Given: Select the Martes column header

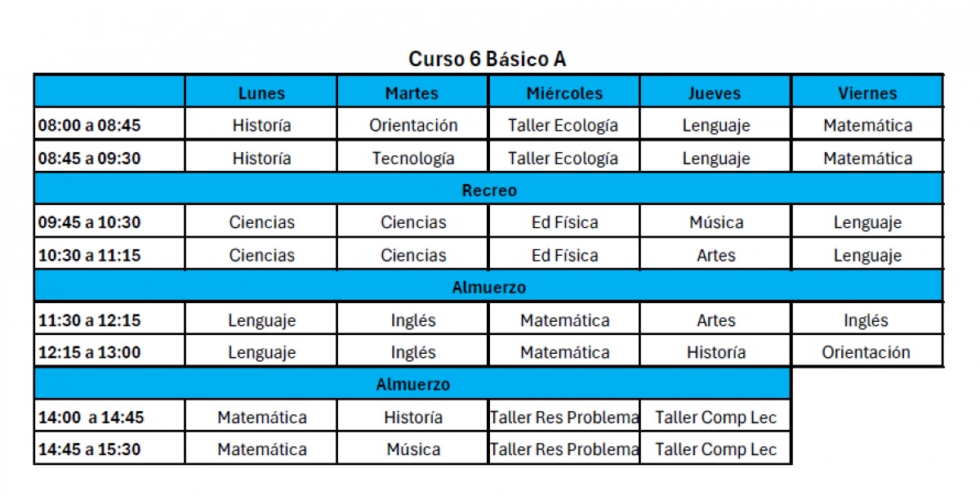Looking at the screenshot, I should coord(412,92).
